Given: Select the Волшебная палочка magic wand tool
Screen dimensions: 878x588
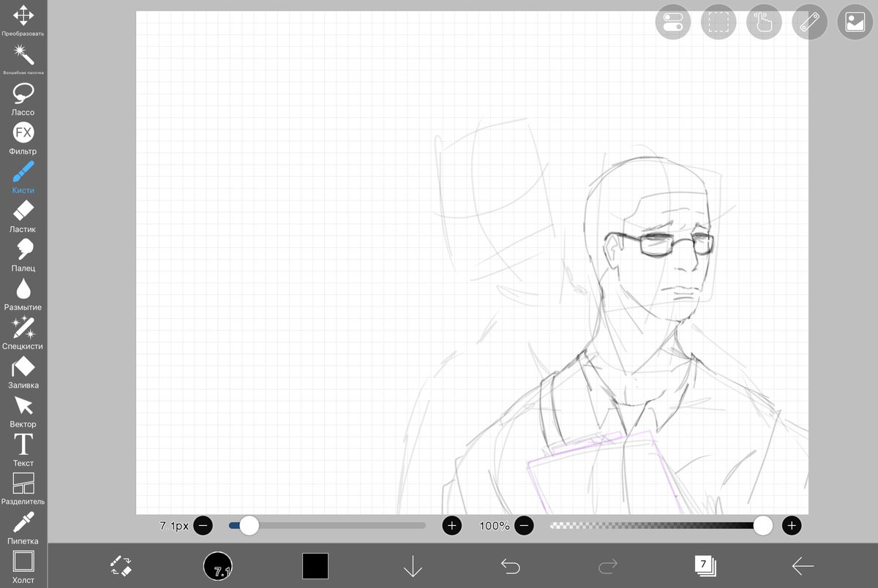Looking at the screenshot, I should click(x=23, y=59).
